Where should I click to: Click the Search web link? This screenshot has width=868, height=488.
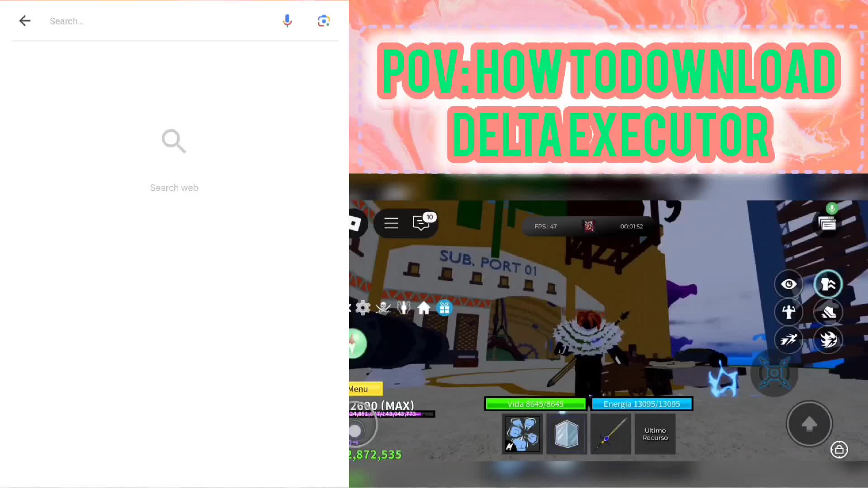(x=174, y=188)
